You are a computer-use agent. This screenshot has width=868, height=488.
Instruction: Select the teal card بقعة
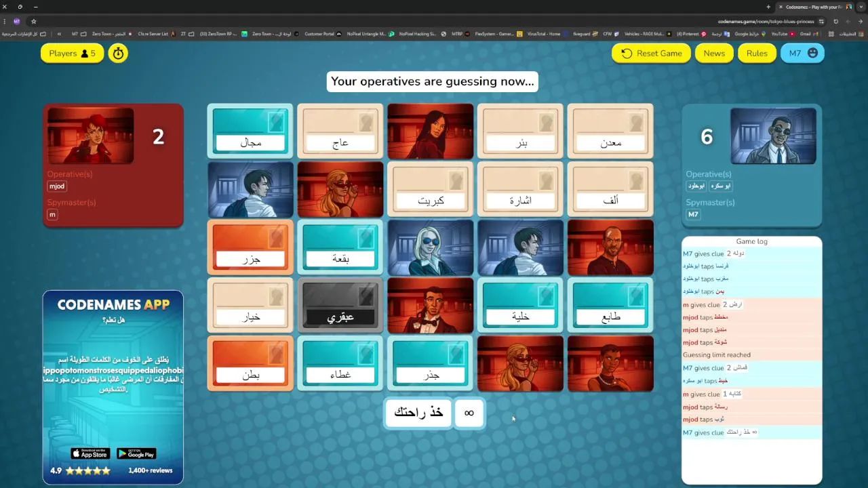340,247
